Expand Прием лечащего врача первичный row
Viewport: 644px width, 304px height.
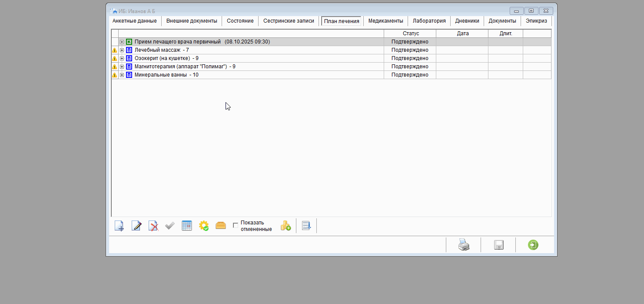122,42
